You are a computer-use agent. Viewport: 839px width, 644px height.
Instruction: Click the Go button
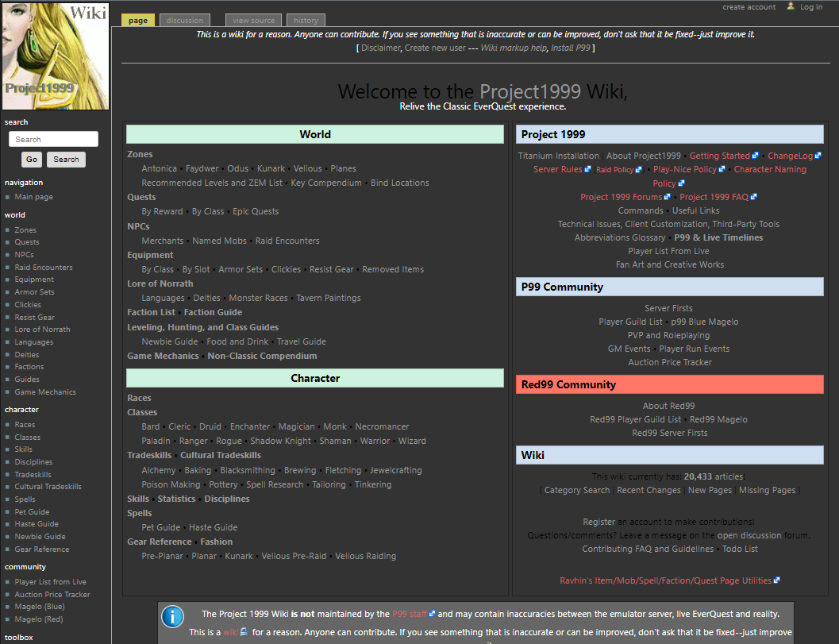(32, 160)
